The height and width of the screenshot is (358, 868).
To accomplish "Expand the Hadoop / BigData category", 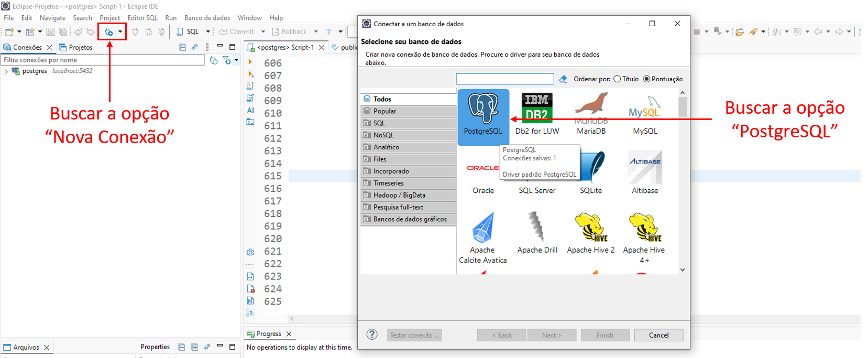I will pyautogui.click(x=408, y=195).
